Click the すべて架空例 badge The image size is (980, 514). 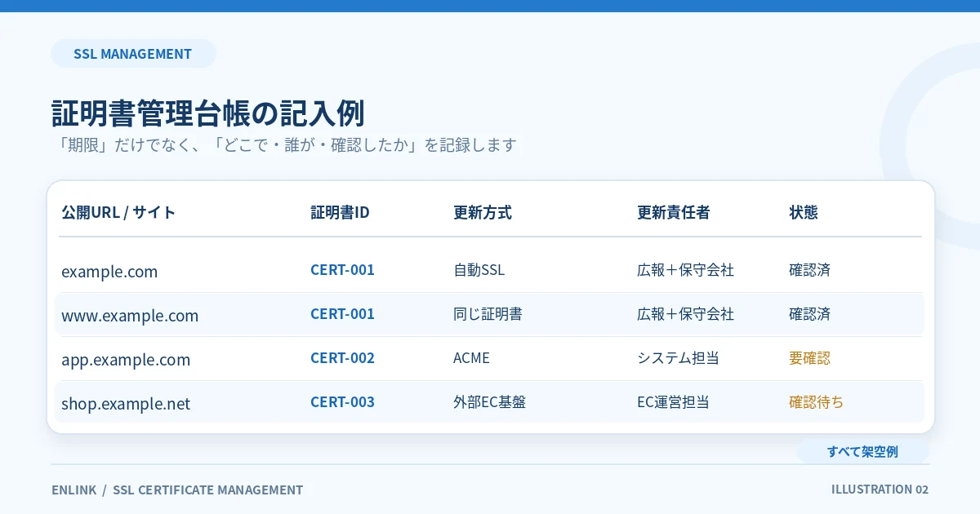pyautogui.click(x=862, y=452)
